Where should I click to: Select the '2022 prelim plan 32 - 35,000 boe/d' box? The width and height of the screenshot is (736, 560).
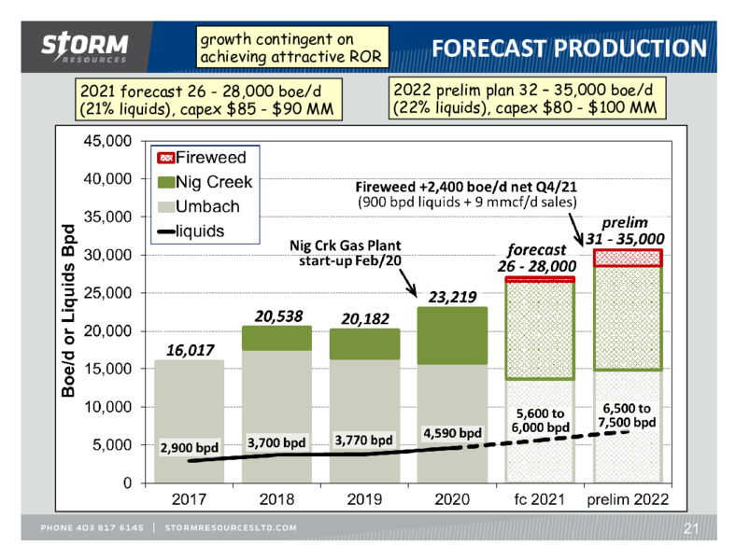coord(527,99)
